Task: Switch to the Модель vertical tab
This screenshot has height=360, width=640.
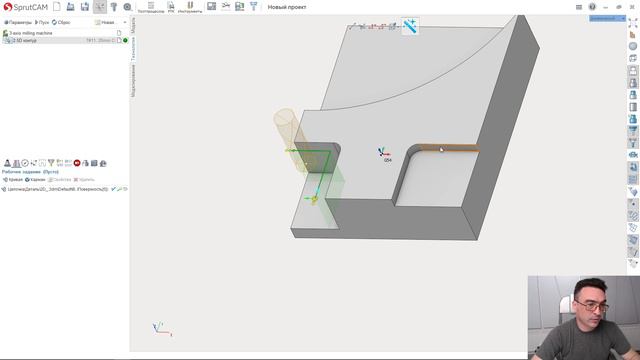Action: pos(133,25)
